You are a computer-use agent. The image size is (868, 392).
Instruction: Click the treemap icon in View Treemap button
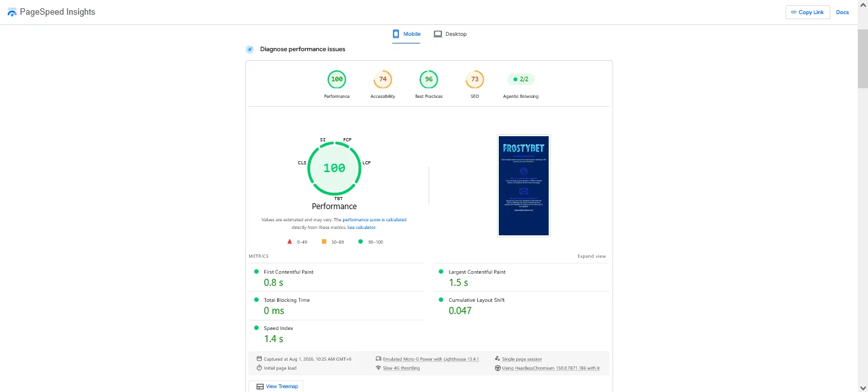[260, 386]
